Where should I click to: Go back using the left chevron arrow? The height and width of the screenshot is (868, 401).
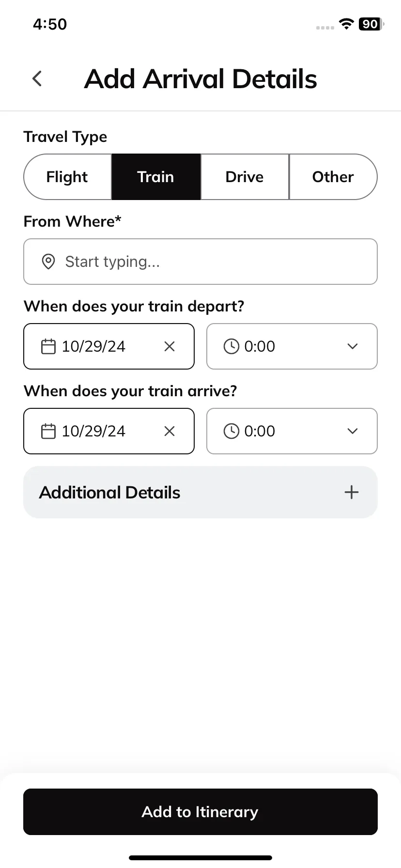click(37, 79)
